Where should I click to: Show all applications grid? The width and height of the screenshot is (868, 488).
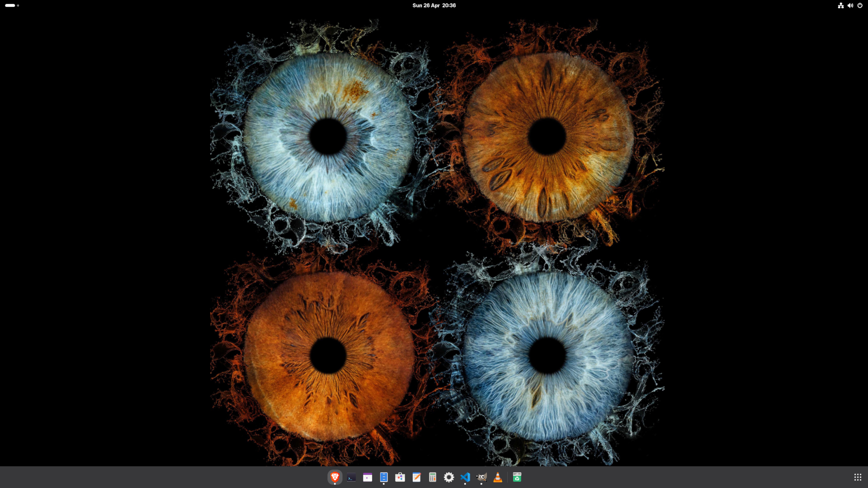tap(858, 477)
